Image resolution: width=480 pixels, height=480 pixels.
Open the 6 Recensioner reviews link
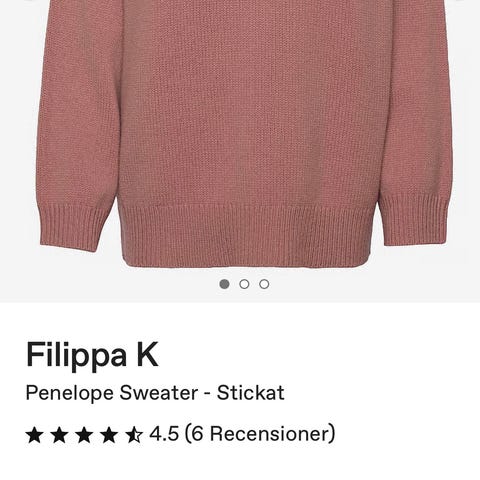coord(260,434)
